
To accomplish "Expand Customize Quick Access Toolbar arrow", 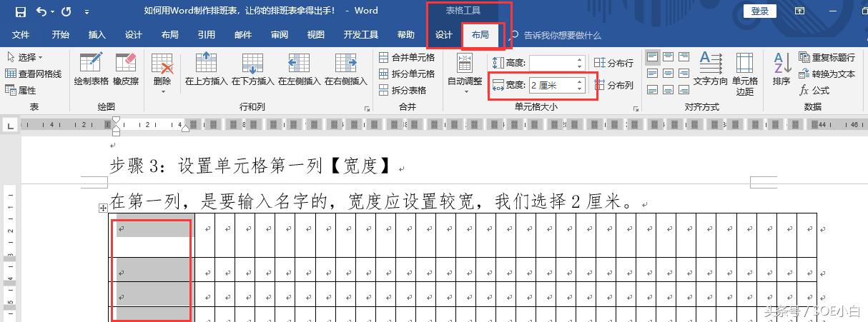I will [87, 12].
